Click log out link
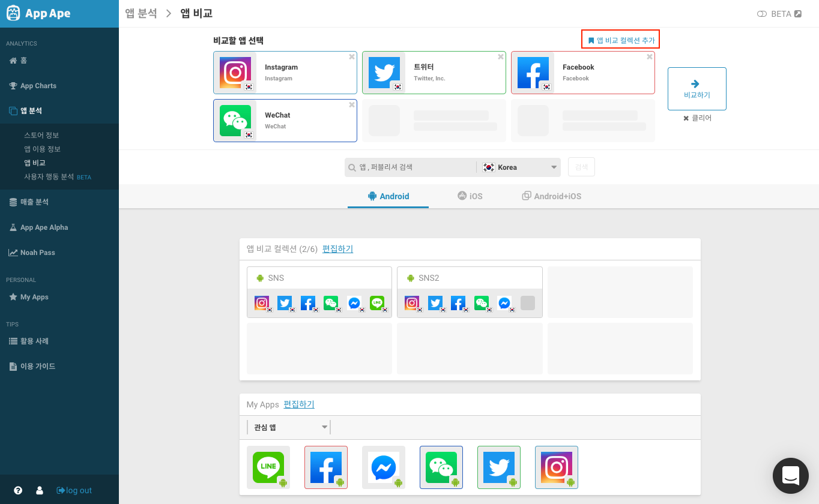The height and width of the screenshot is (504, 819). point(74,490)
